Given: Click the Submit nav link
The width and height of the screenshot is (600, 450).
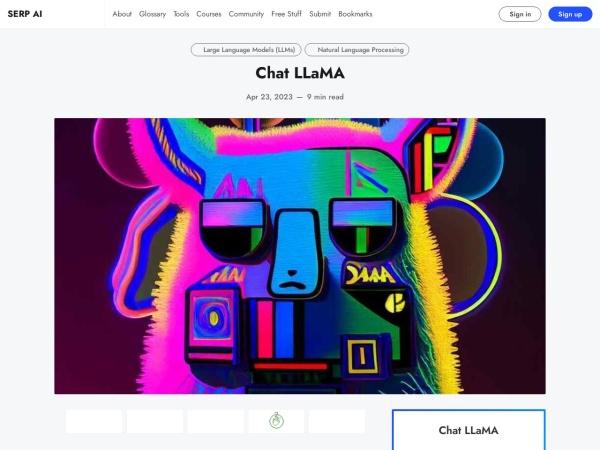Looking at the screenshot, I should point(320,14).
